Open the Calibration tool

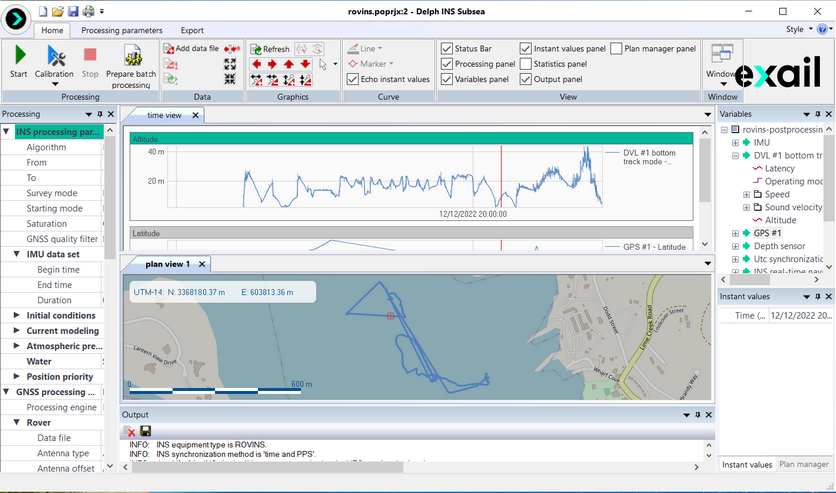tap(55, 60)
